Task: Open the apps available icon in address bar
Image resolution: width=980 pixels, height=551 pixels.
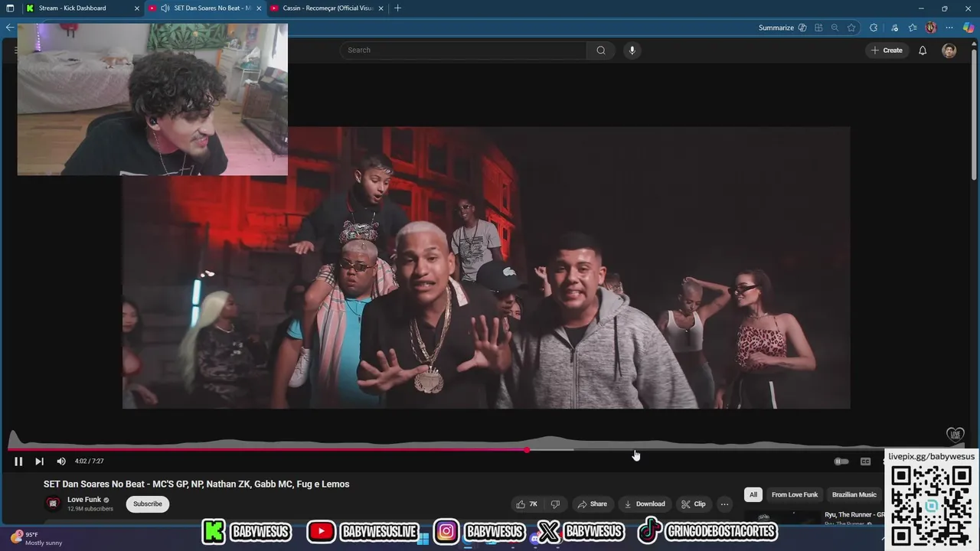Action: coord(818,28)
